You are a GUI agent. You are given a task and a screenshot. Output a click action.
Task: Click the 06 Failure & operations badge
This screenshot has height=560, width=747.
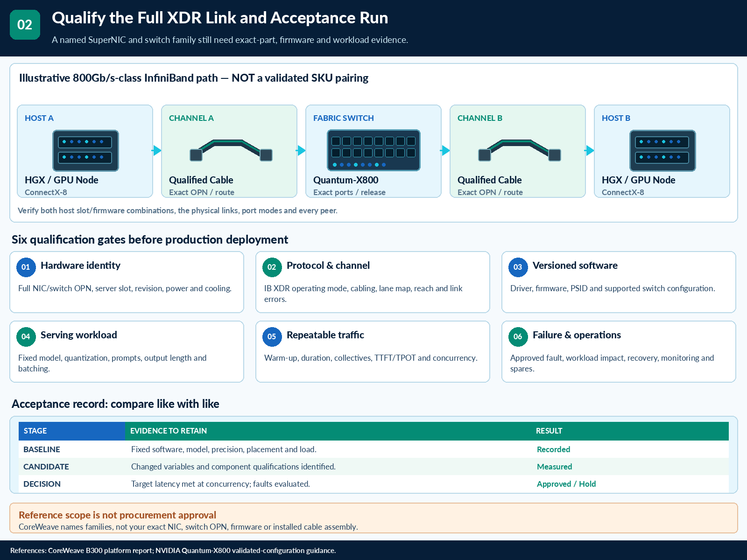pos(518,336)
